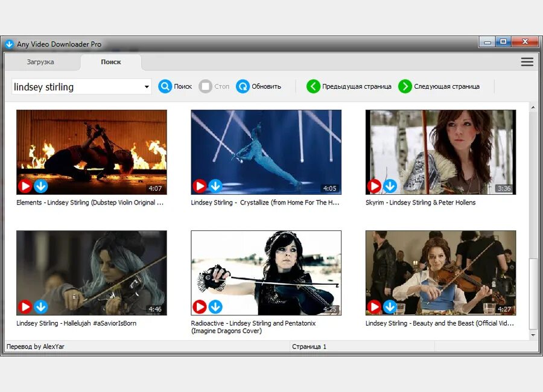Screen dimensions: 543x392
Task: Click the Обновить refresh icon
Action: tap(243, 86)
